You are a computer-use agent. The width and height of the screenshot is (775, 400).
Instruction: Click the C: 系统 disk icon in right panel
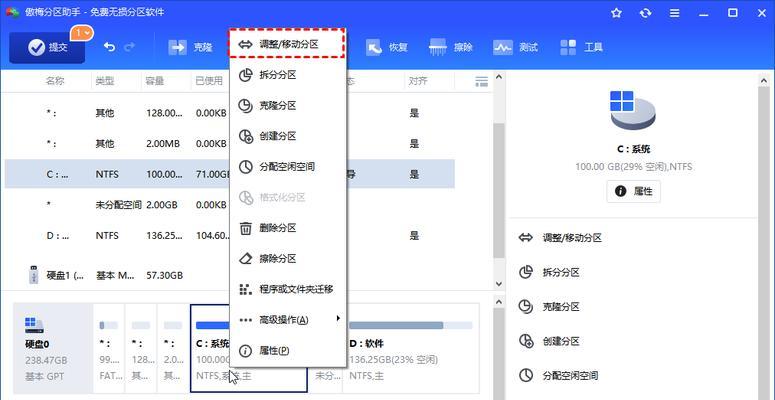(632, 109)
